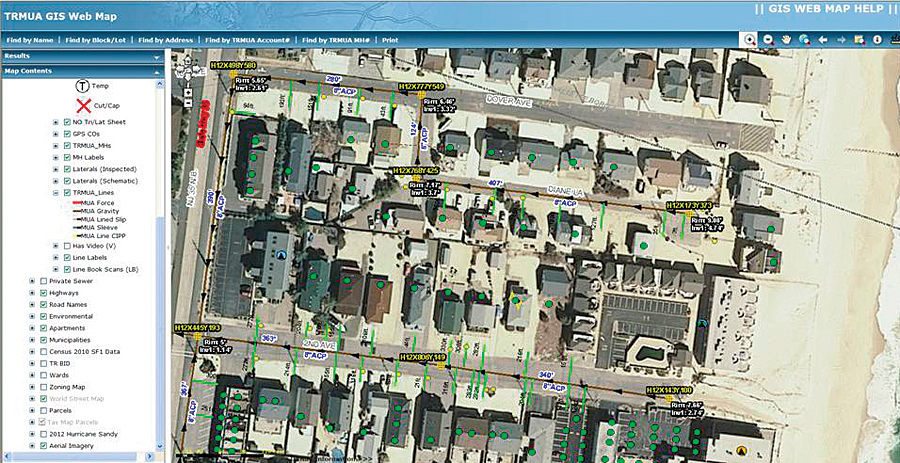Click the horizontal scrollbar right arrow
Viewport: 900px width, 463px height.
tap(150, 457)
